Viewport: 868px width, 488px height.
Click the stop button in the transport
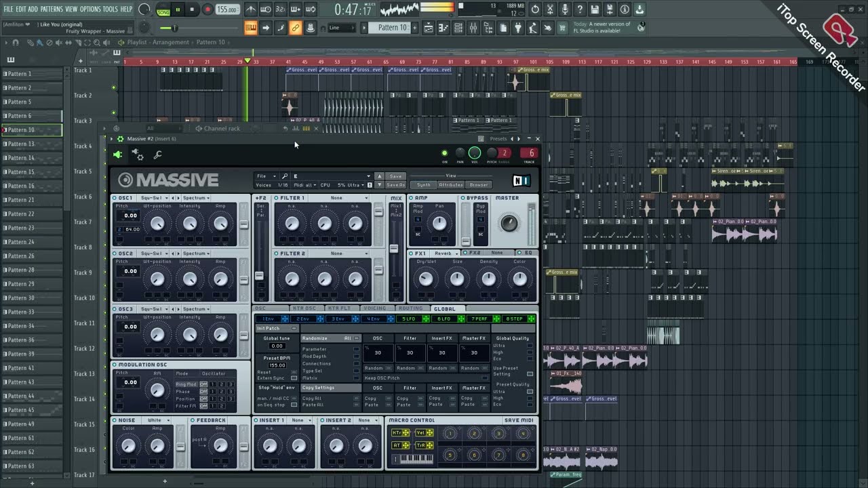click(x=192, y=9)
